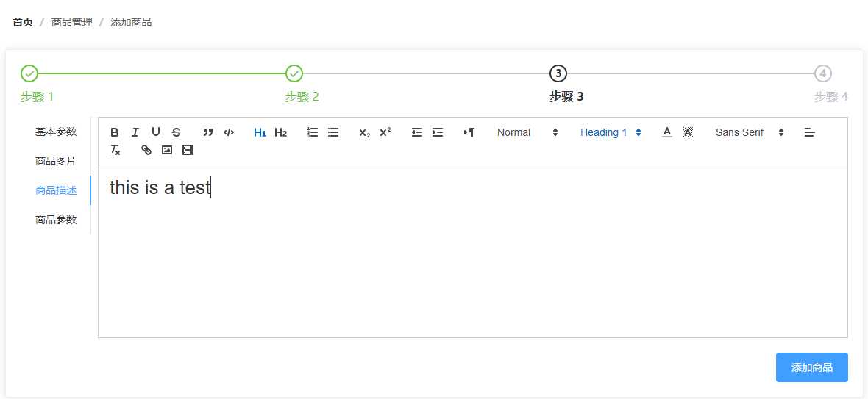Viewport: 868px width, 399px height.
Task: Insert a link with the chain icon
Action: 146,150
